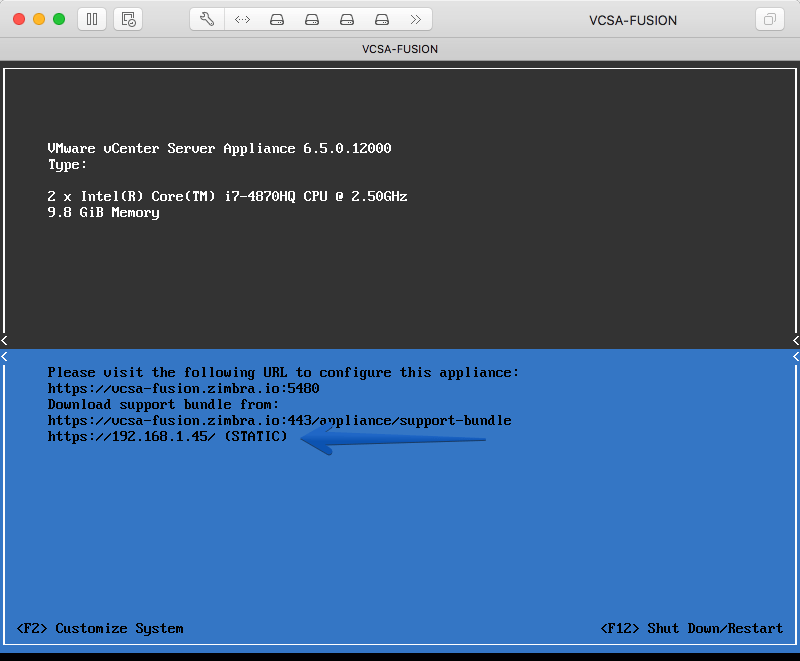Click the VCSA-FUSION window title
Image resolution: width=800 pixels, height=661 pixels.
point(633,20)
